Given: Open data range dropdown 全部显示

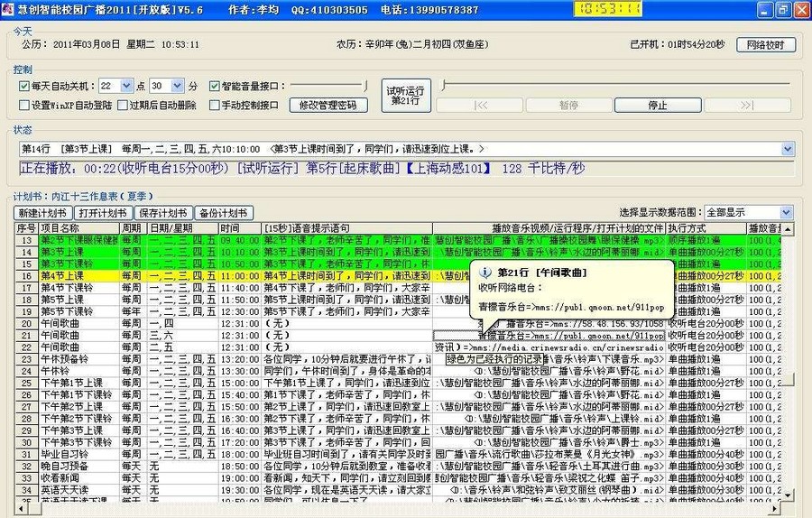Looking at the screenshot, I should coord(786,212).
